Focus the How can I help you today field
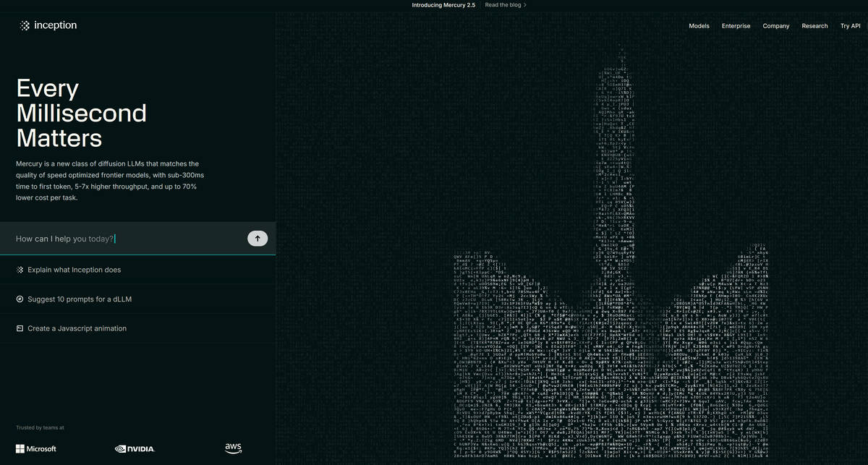Image resolution: width=868 pixels, height=465 pixels. pyautogui.click(x=130, y=239)
